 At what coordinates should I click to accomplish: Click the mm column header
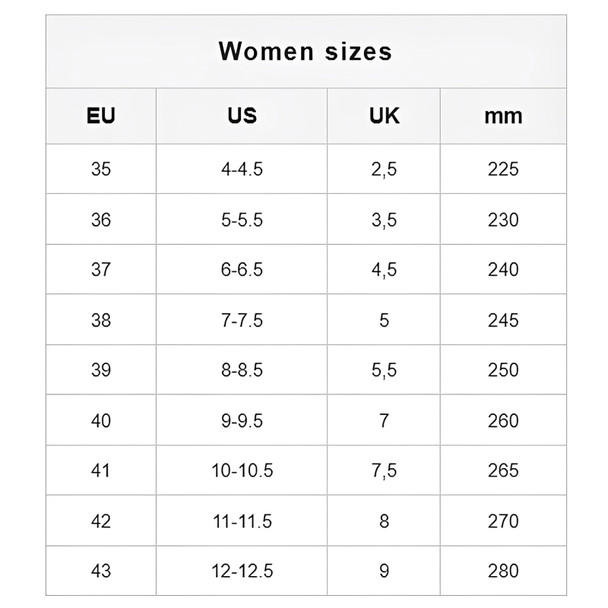[x=503, y=116]
